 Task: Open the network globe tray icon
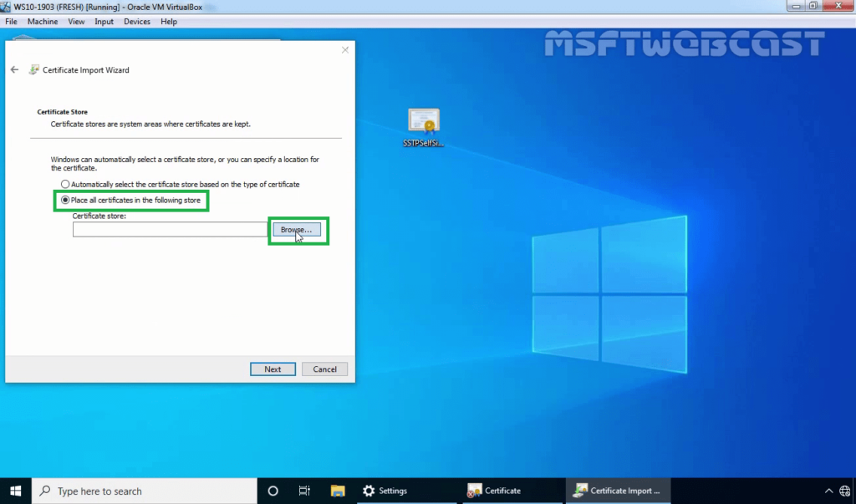(x=845, y=491)
